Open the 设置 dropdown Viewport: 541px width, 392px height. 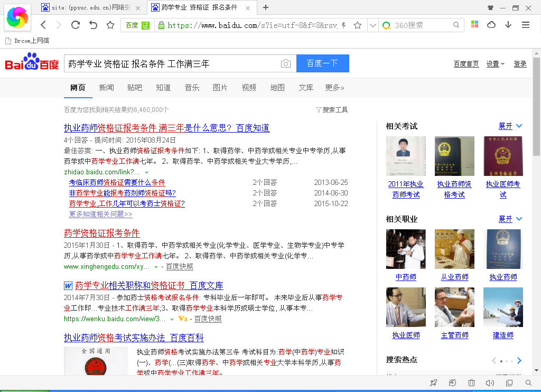point(495,64)
